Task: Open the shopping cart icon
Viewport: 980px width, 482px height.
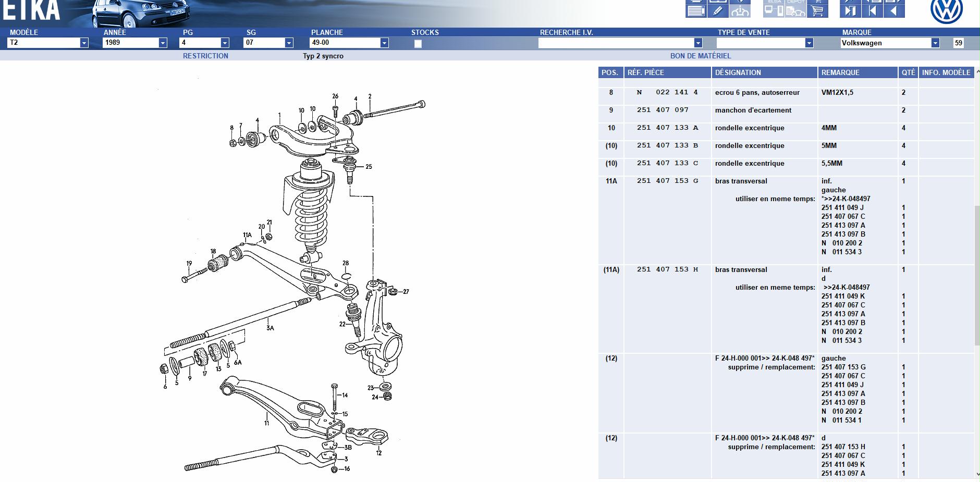Action: [817, 11]
